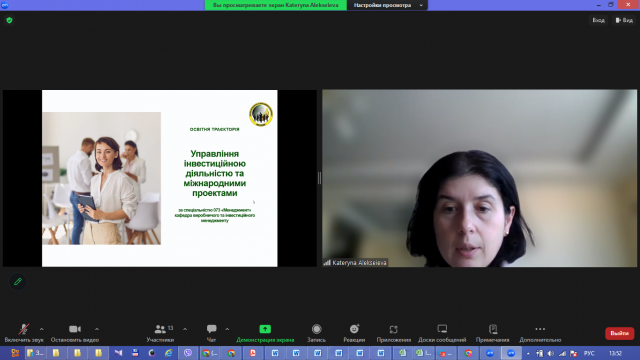Stop camera via Остановить видео icon
Viewport: 640px width, 360px height.
(x=75, y=329)
